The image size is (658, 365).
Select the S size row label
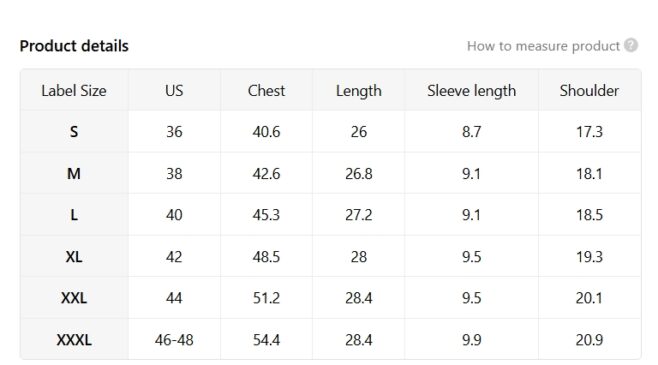coord(74,132)
